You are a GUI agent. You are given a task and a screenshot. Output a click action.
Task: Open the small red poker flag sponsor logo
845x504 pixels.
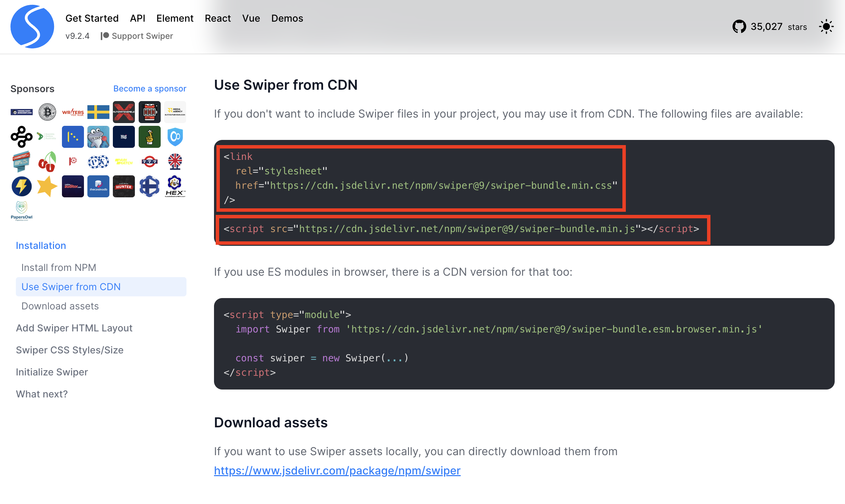click(73, 162)
